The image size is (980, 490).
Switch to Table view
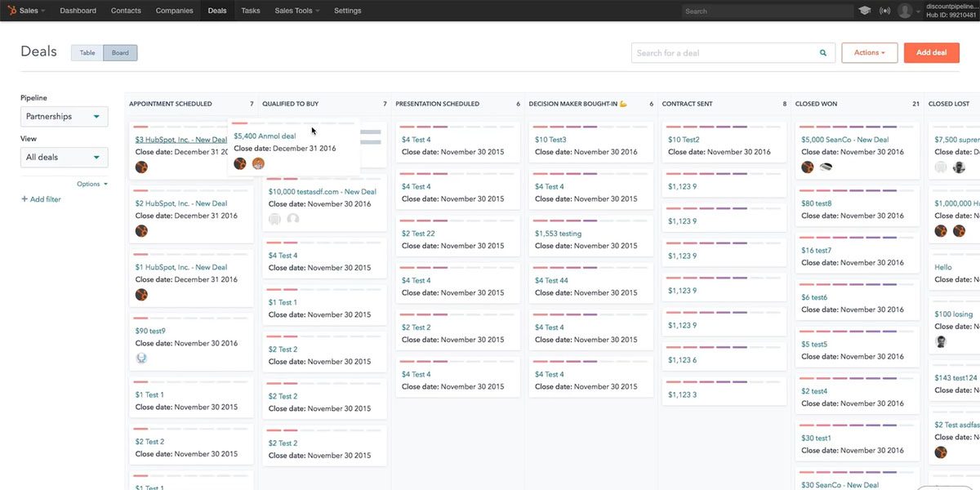point(87,53)
